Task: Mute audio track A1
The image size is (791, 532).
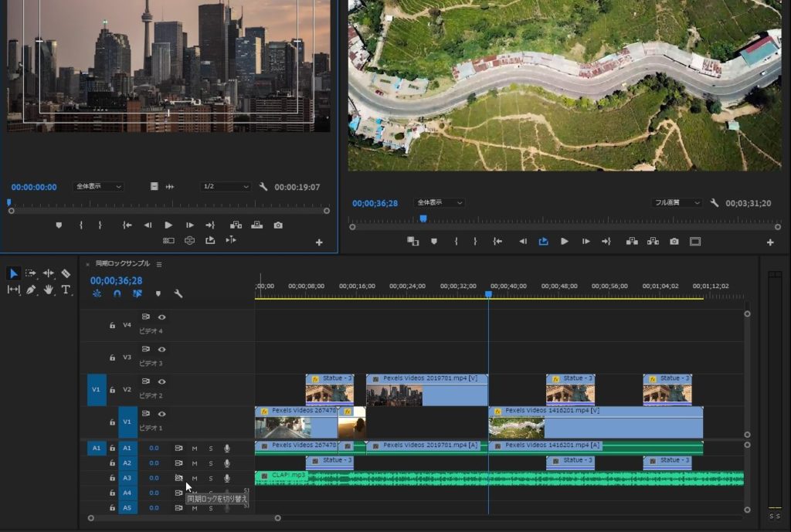Action: [195, 448]
